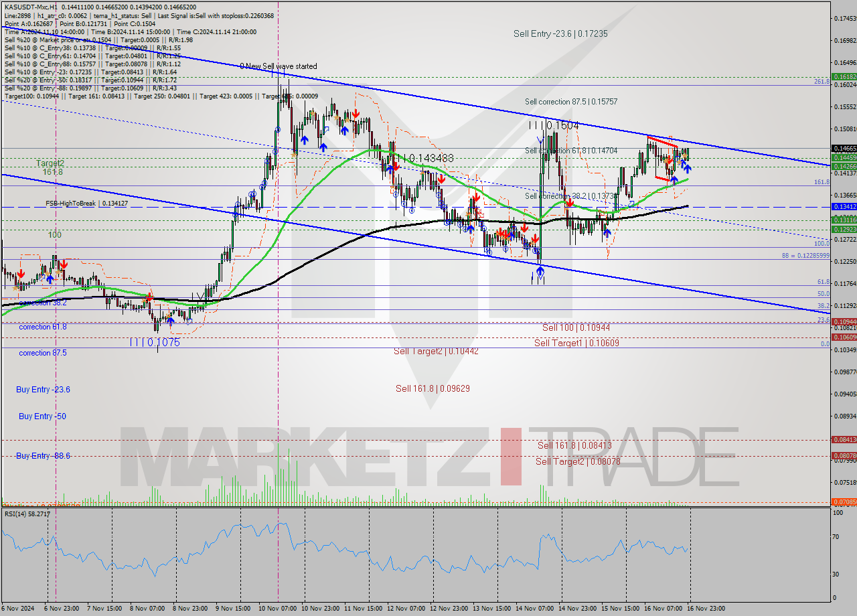
Task: Click the '88 = 0.12285999' Fibonacci label
Action: click(x=805, y=256)
